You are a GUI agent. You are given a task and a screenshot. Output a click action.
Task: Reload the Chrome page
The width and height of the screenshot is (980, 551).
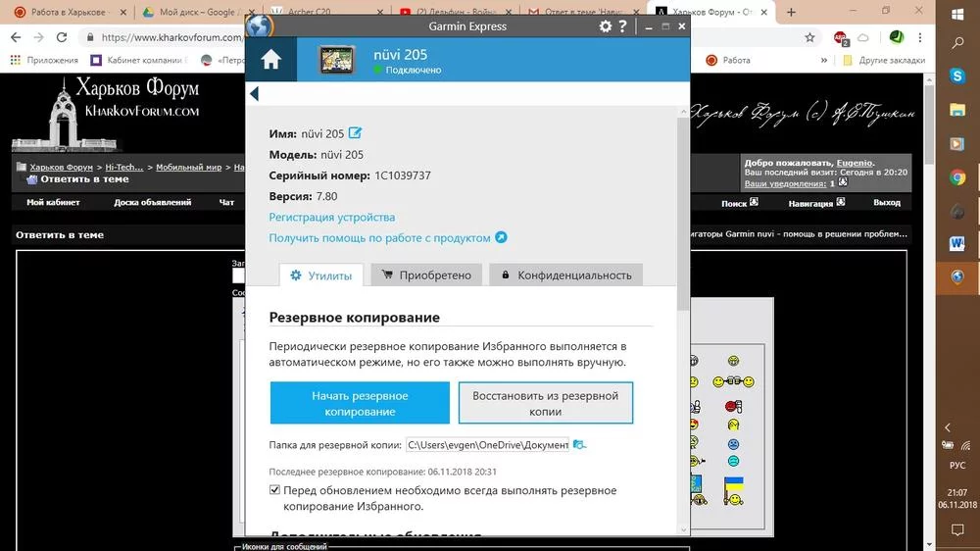[x=61, y=37]
